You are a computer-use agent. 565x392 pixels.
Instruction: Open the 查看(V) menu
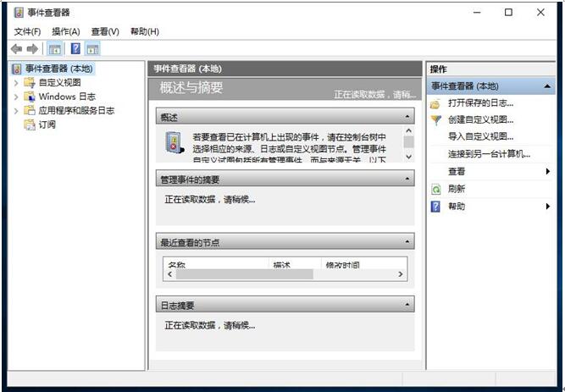105,31
